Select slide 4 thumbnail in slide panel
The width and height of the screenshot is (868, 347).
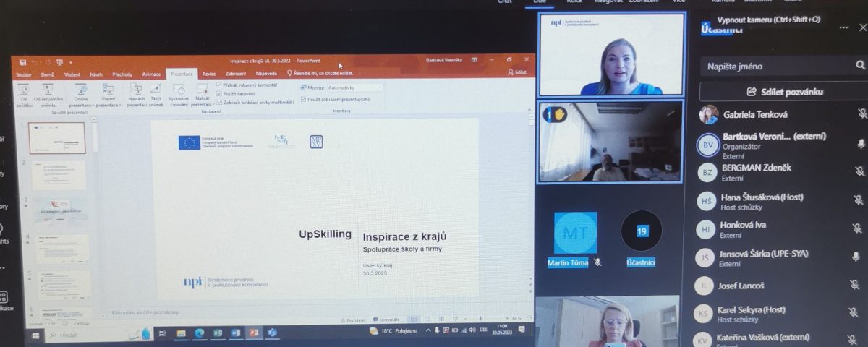[61, 248]
